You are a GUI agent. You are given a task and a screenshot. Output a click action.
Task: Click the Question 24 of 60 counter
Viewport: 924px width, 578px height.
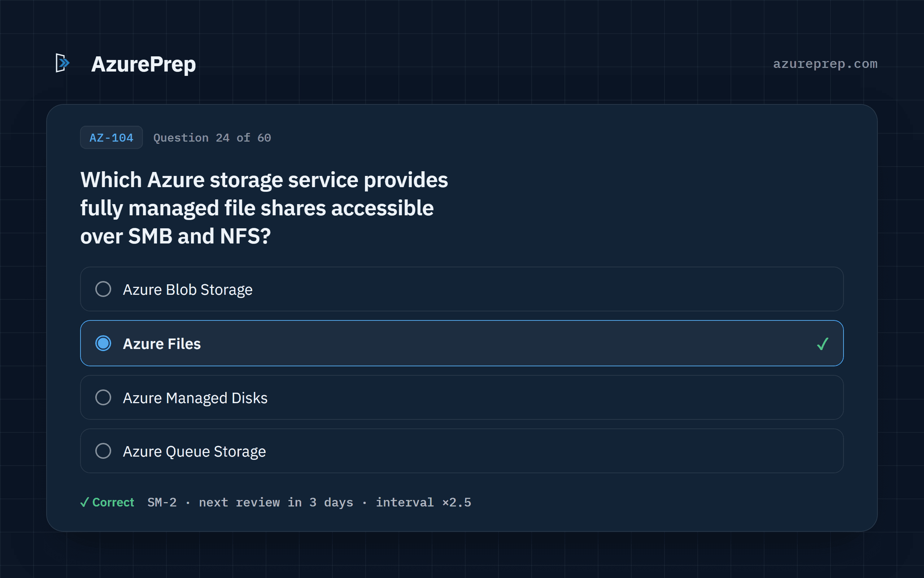(212, 138)
